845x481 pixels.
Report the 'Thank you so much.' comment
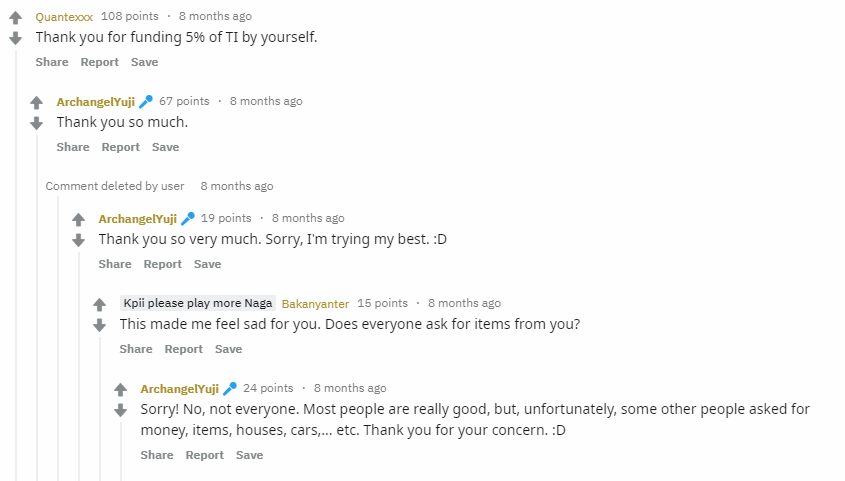coord(121,147)
